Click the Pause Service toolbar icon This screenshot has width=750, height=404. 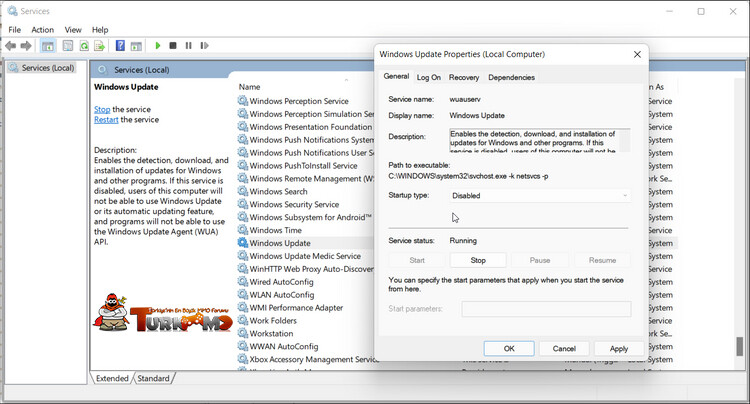pos(188,46)
